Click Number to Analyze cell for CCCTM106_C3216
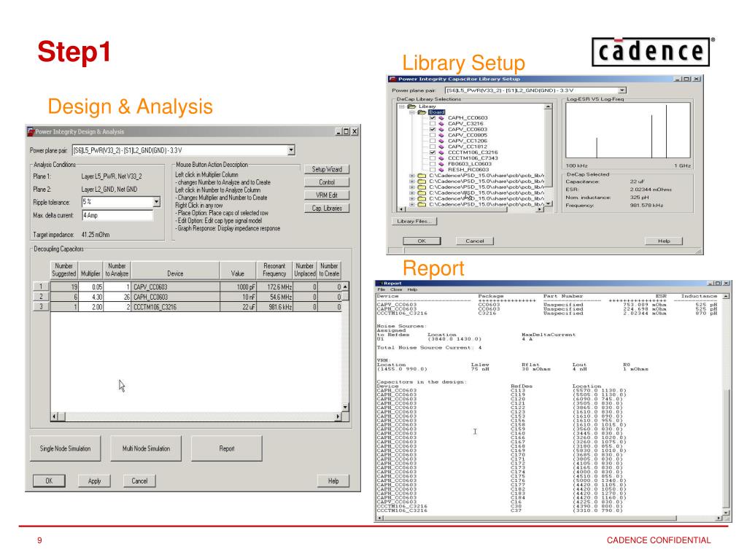This screenshot has height=560, width=747. 117,307
